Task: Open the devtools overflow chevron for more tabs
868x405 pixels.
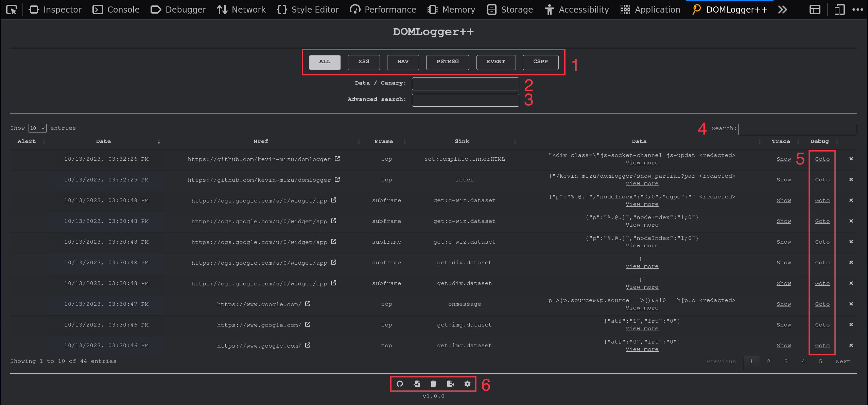Action: click(782, 10)
